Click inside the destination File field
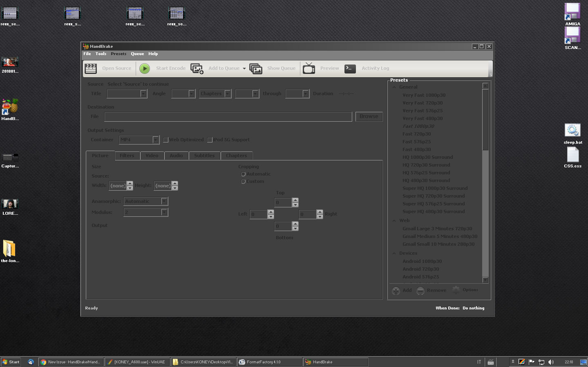The height and width of the screenshot is (367, 588). (x=228, y=117)
